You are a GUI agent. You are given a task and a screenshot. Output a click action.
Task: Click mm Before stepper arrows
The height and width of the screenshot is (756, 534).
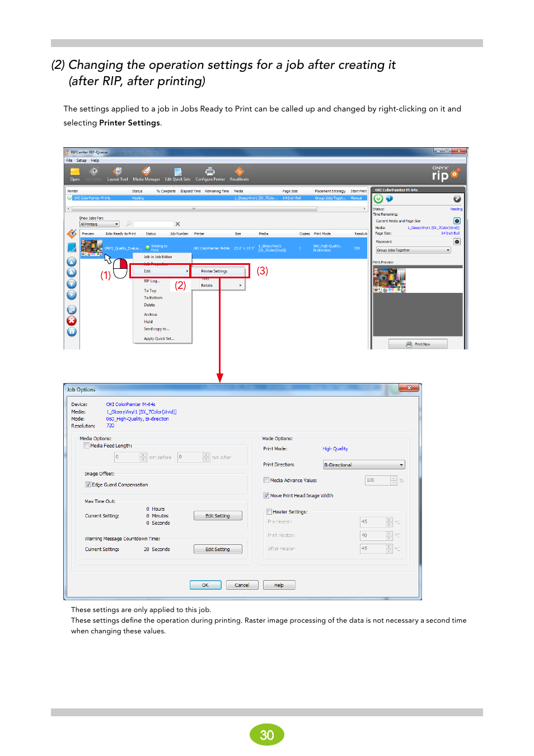[143, 458]
